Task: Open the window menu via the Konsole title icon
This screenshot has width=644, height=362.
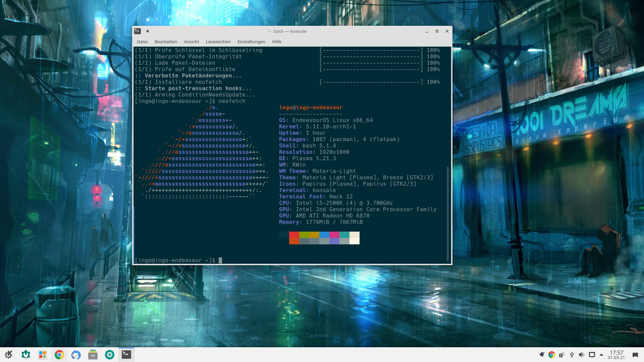Action: point(138,31)
